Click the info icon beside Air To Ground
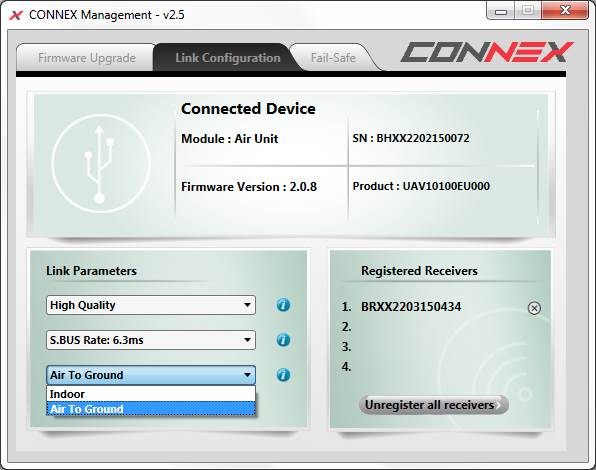 coord(283,375)
